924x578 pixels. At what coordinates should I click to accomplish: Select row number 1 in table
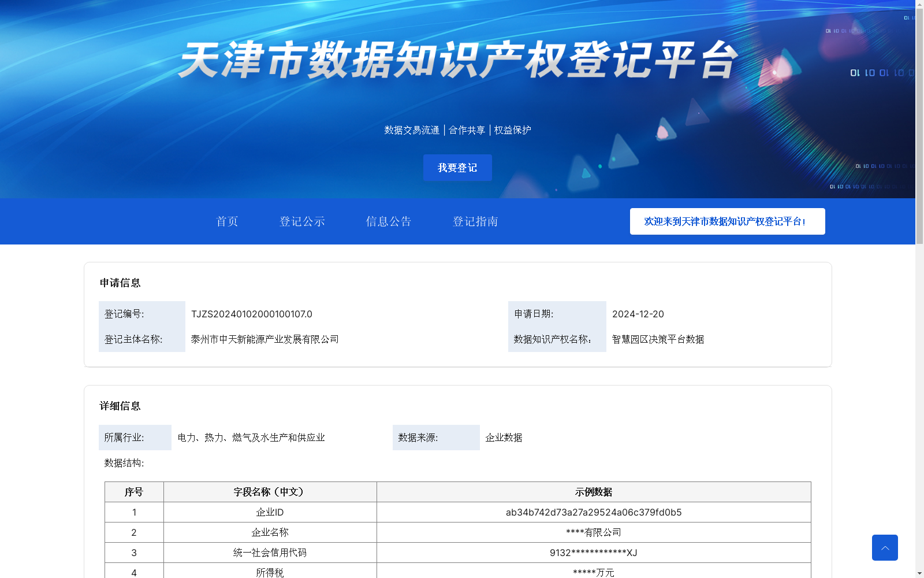[134, 512]
